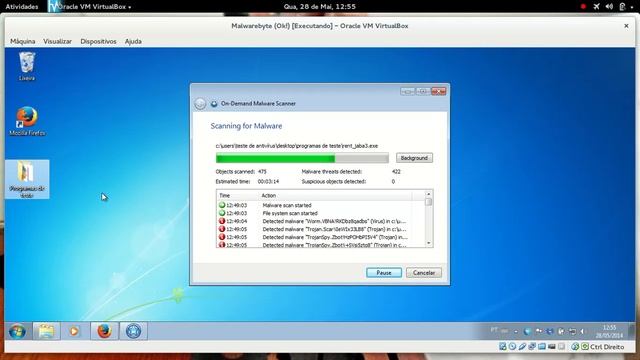Click VirtualBox display status icon
The image size is (640, 360).
pos(551,347)
